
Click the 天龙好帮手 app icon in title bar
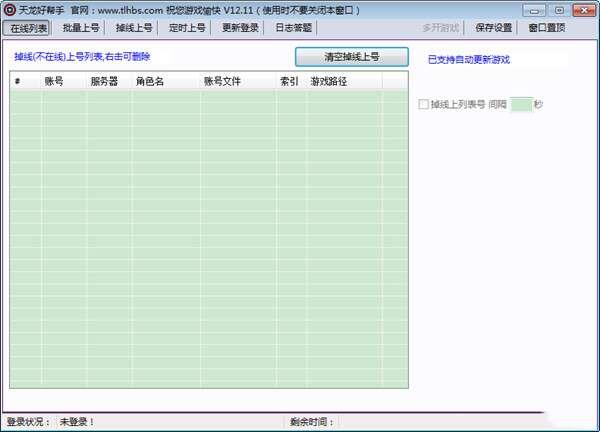tap(9, 9)
